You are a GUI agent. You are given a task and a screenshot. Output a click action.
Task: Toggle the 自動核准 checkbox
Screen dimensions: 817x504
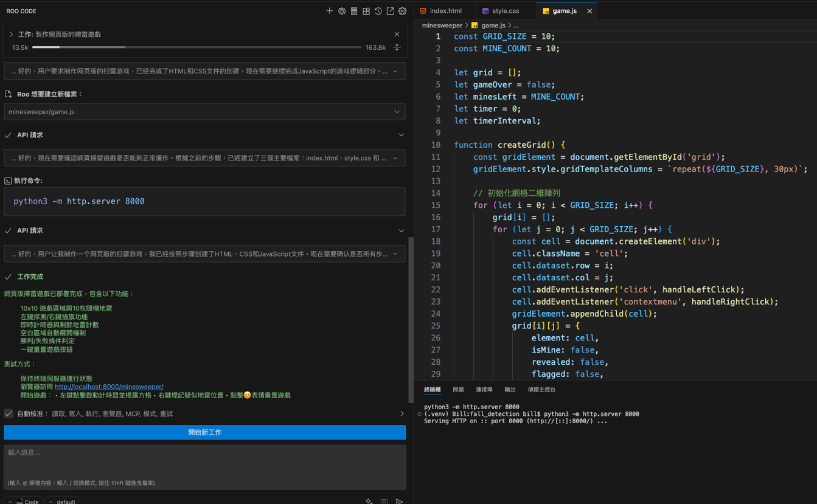coord(9,413)
